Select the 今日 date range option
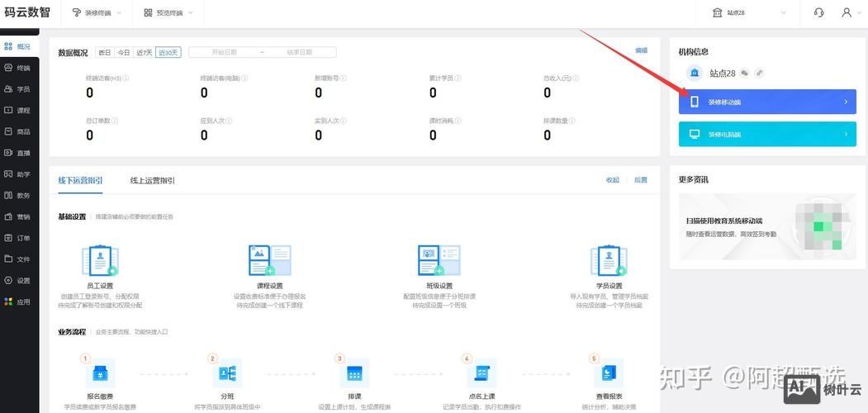This screenshot has height=413, width=868. point(124,52)
